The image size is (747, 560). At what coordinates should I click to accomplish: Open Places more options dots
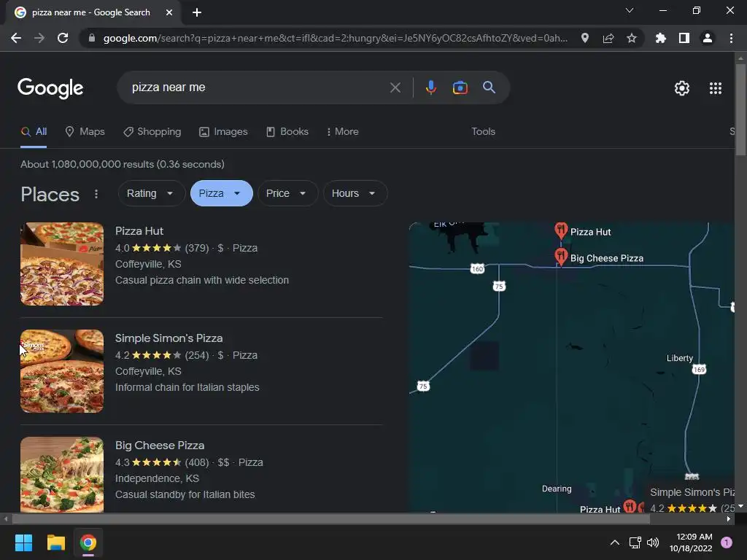click(96, 194)
